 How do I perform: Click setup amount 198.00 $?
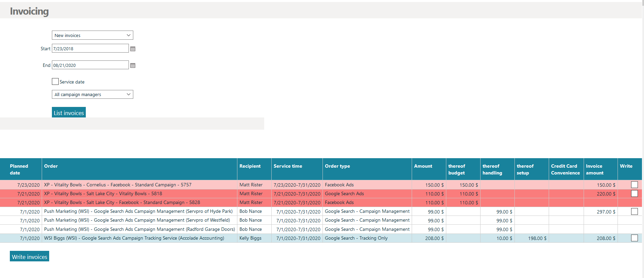[537, 238]
